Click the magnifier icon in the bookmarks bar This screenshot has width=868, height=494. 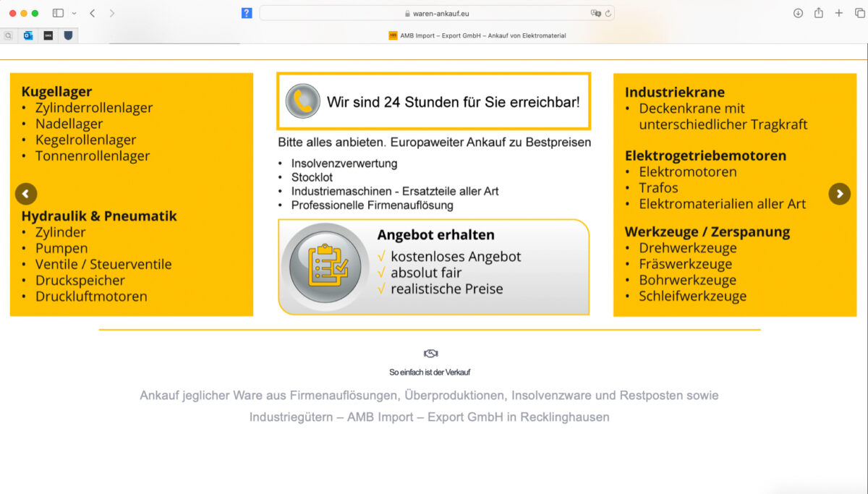[8, 35]
